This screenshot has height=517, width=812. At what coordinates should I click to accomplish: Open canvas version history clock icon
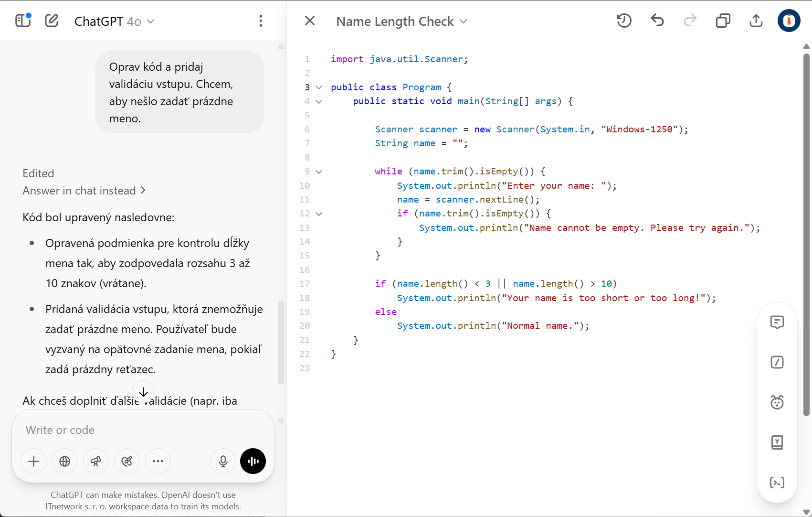pyautogui.click(x=624, y=21)
